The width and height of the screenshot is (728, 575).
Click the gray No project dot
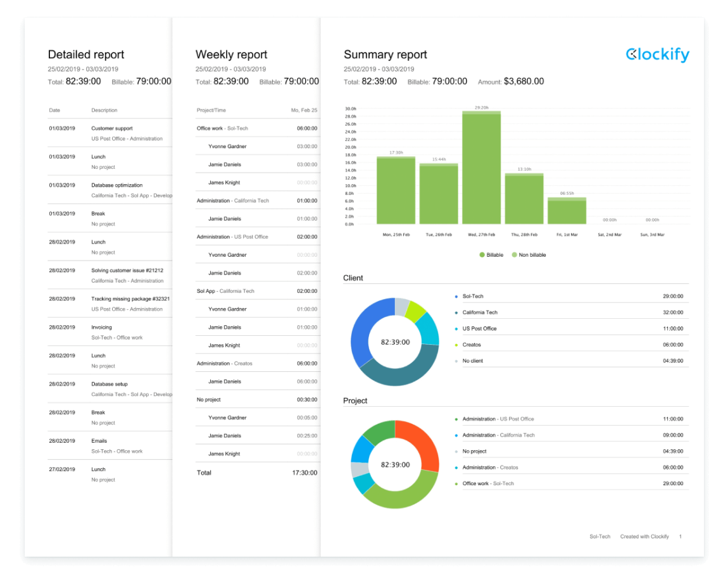click(457, 451)
